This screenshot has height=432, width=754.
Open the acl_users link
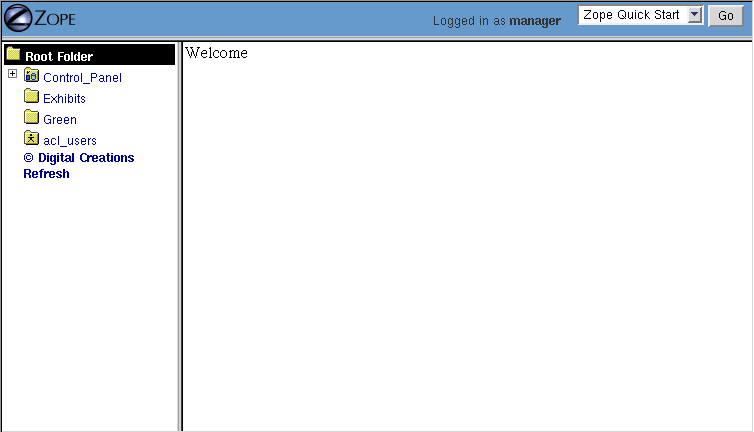pos(70,141)
